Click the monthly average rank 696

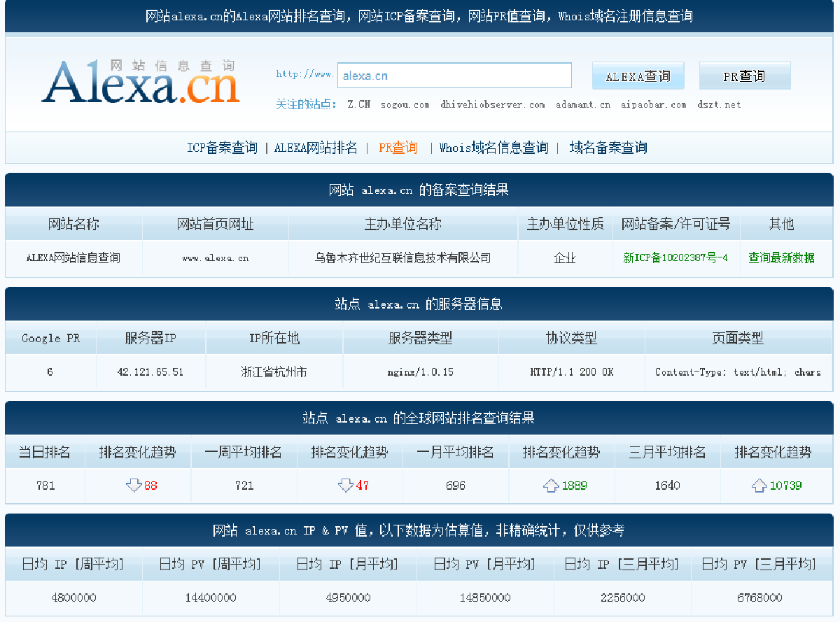[x=456, y=485]
